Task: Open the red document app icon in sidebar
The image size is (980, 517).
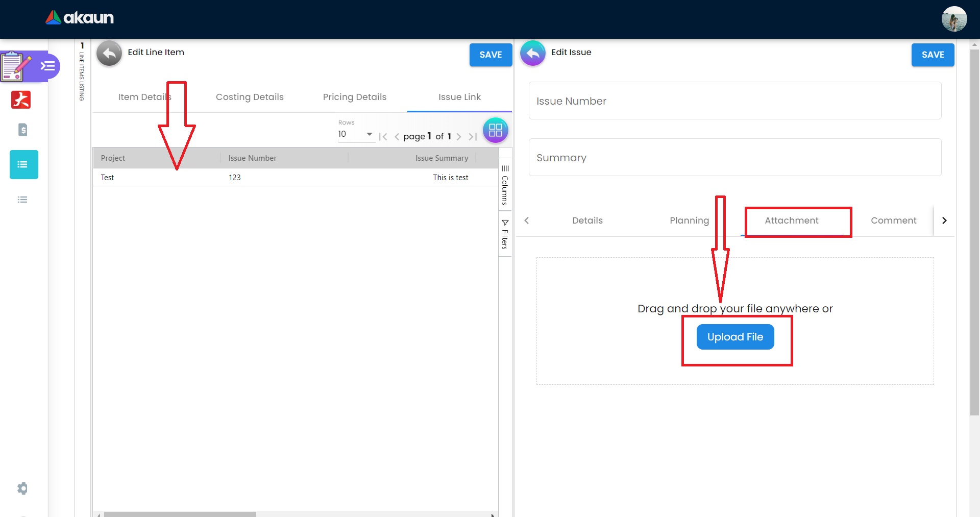Action: pyautogui.click(x=21, y=100)
